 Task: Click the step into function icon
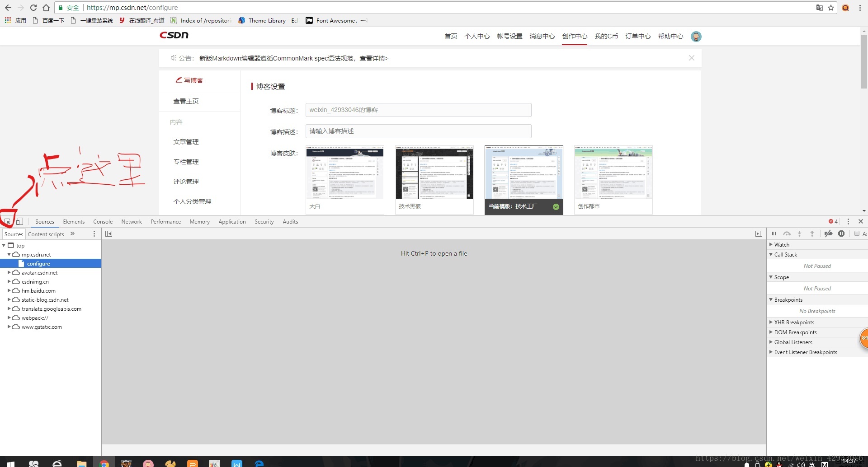point(799,234)
